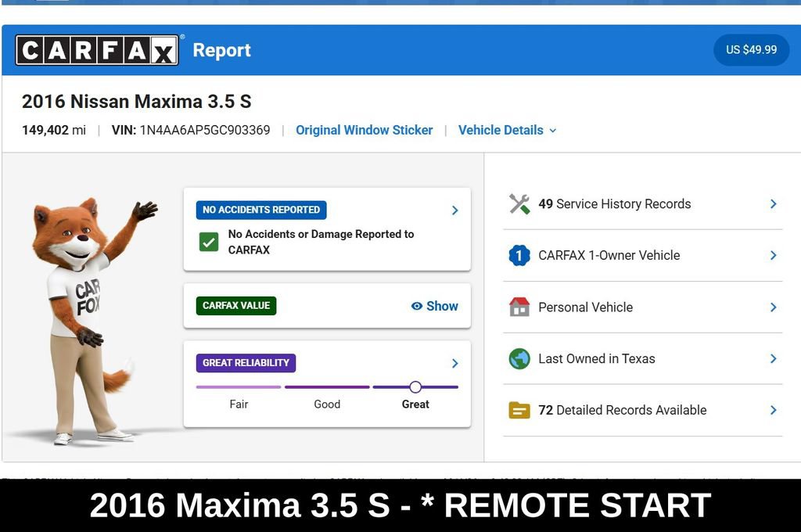Viewport: 801px width, 532px height.
Task: Click the green checkmark box
Action: (x=208, y=242)
